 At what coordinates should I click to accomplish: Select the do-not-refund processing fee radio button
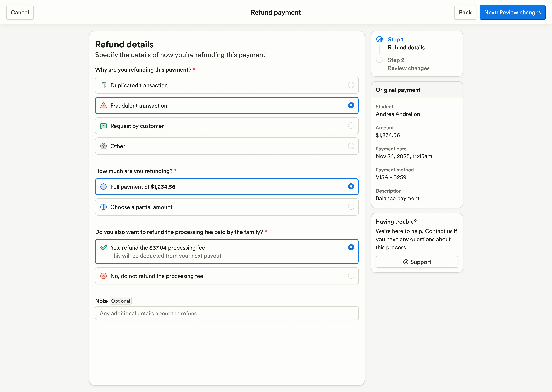351,276
